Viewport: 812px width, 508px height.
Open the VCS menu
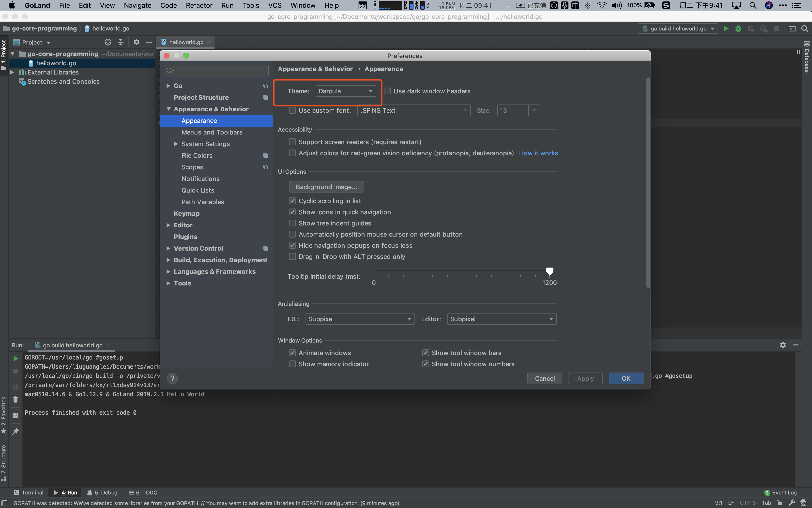pos(275,5)
